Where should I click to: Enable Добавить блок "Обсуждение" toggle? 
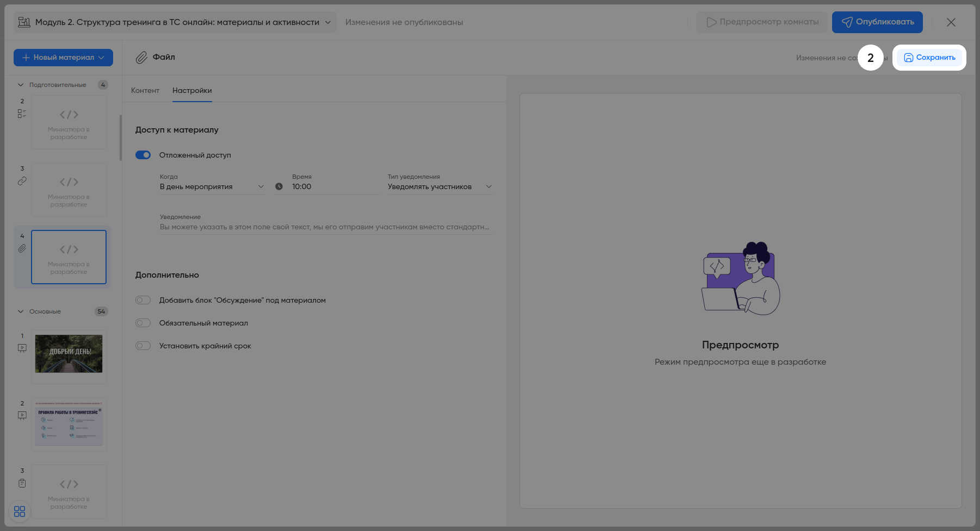pyautogui.click(x=143, y=300)
